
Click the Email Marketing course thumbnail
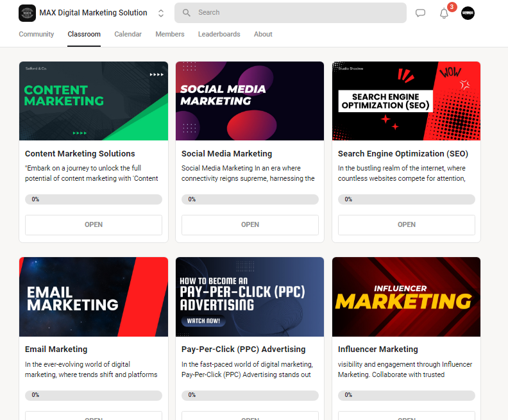click(x=94, y=297)
